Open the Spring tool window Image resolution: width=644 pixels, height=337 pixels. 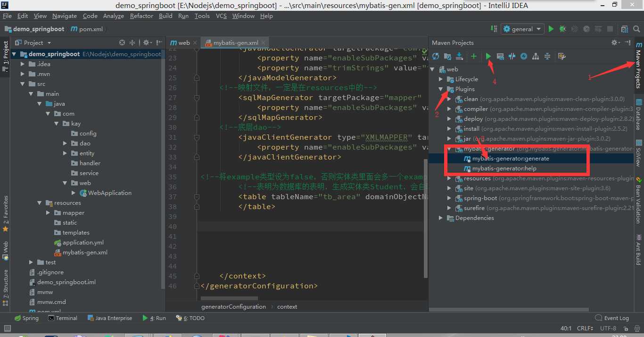point(26,318)
